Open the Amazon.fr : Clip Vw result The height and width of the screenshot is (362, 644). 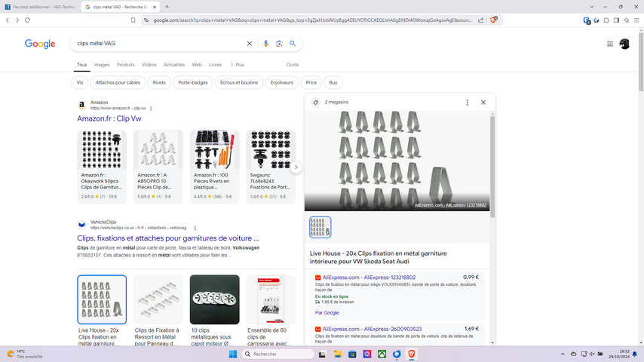(109, 118)
